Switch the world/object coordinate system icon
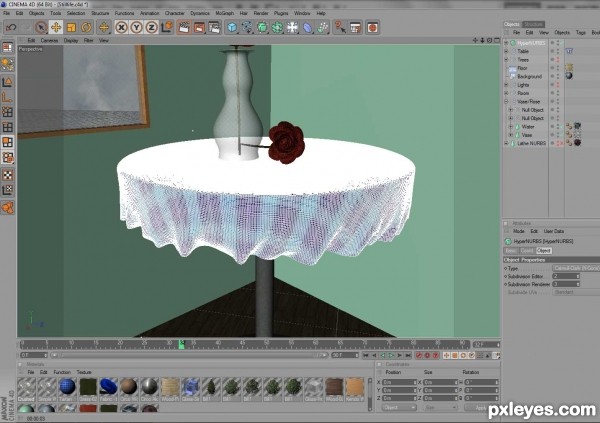 coord(167,28)
